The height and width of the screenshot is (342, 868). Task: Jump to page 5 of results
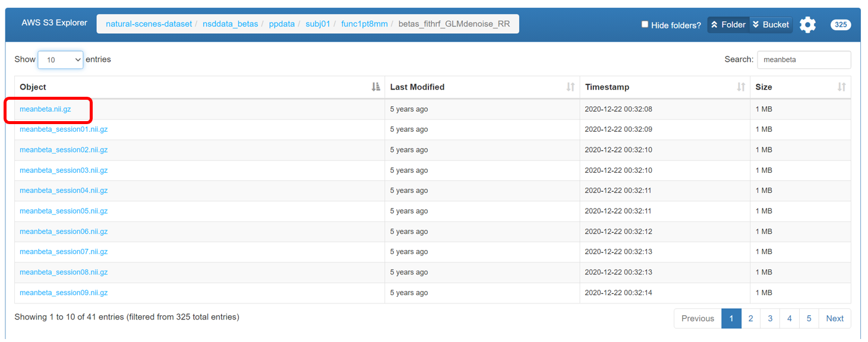(x=809, y=318)
